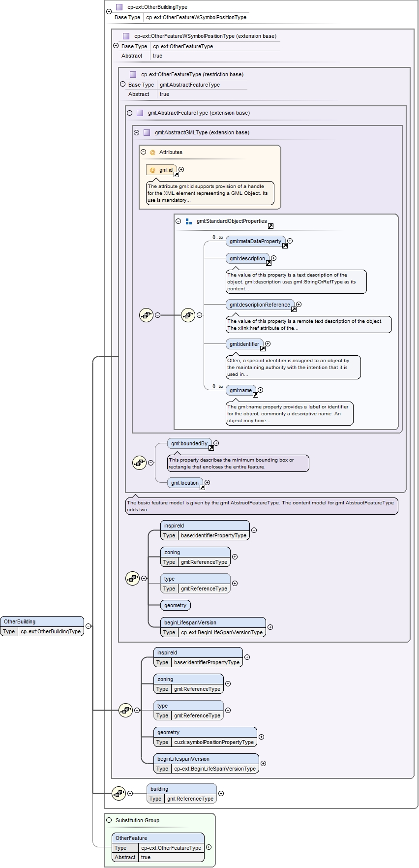Expand gml:metaDataProperty element
The image size is (419, 868).
290,241
